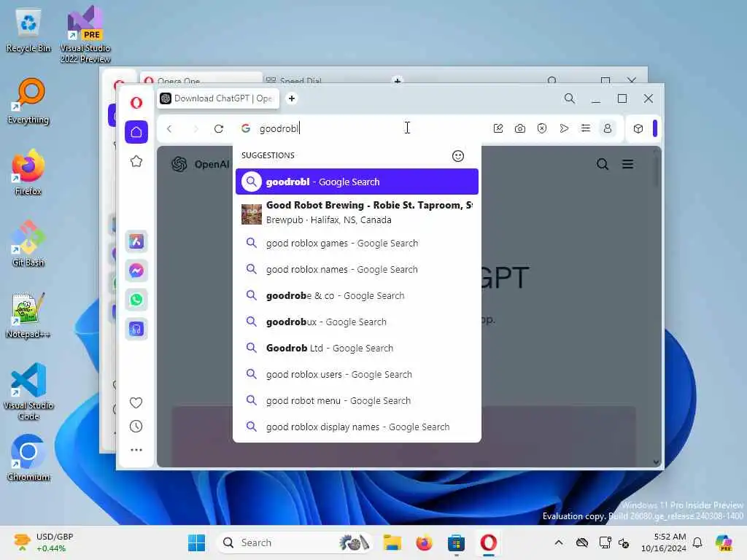
Task: Open the clock showing 5:52 AM
Action: coord(664,542)
